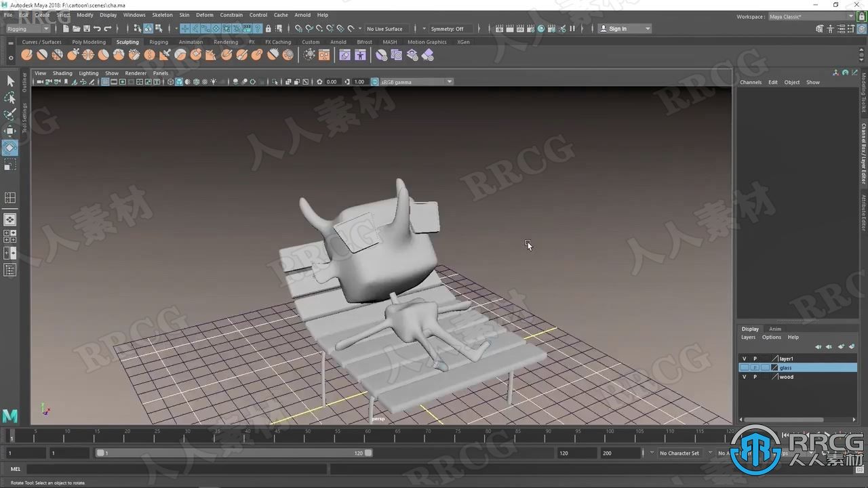868x488 pixels.
Task: Click the Redo arrow icon
Action: tap(107, 28)
